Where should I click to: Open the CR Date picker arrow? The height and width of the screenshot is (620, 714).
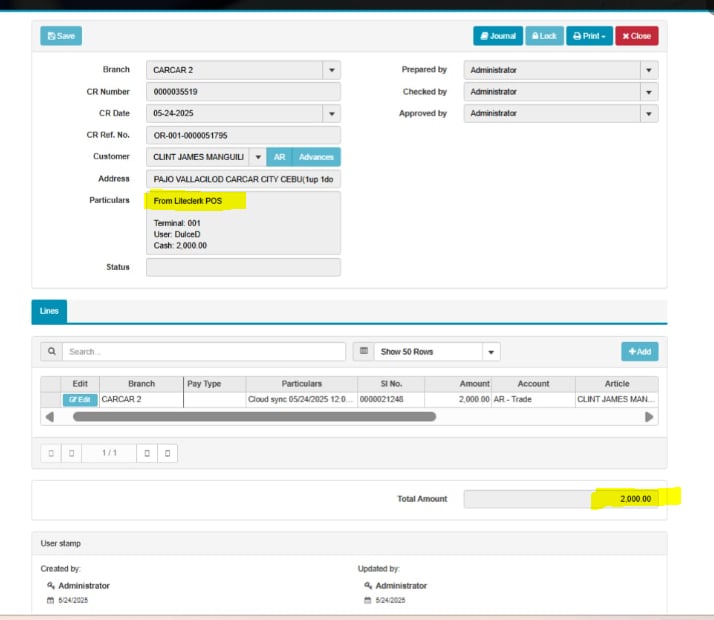(331, 114)
